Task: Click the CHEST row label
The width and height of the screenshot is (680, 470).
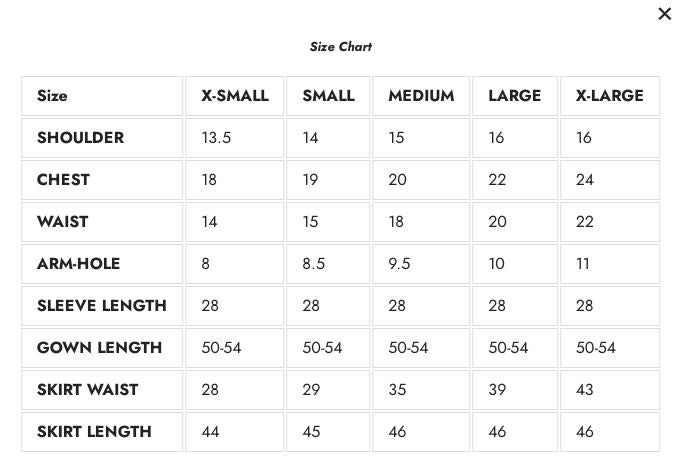Action: tap(63, 180)
